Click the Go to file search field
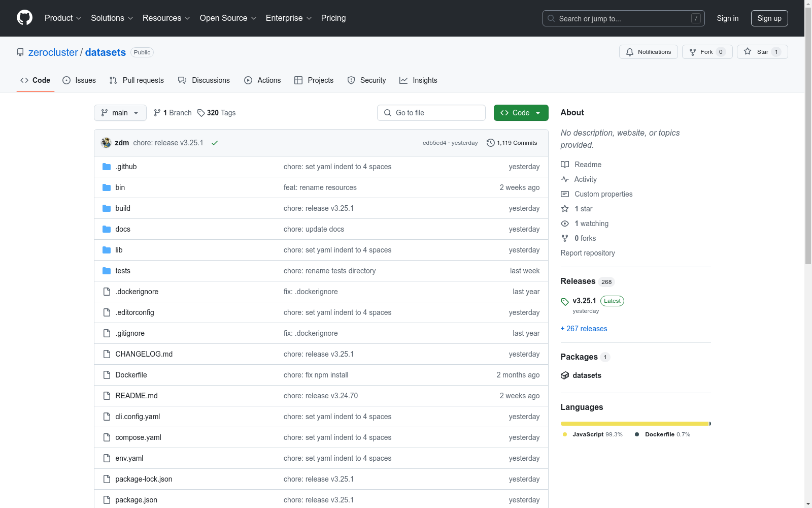 click(x=431, y=113)
